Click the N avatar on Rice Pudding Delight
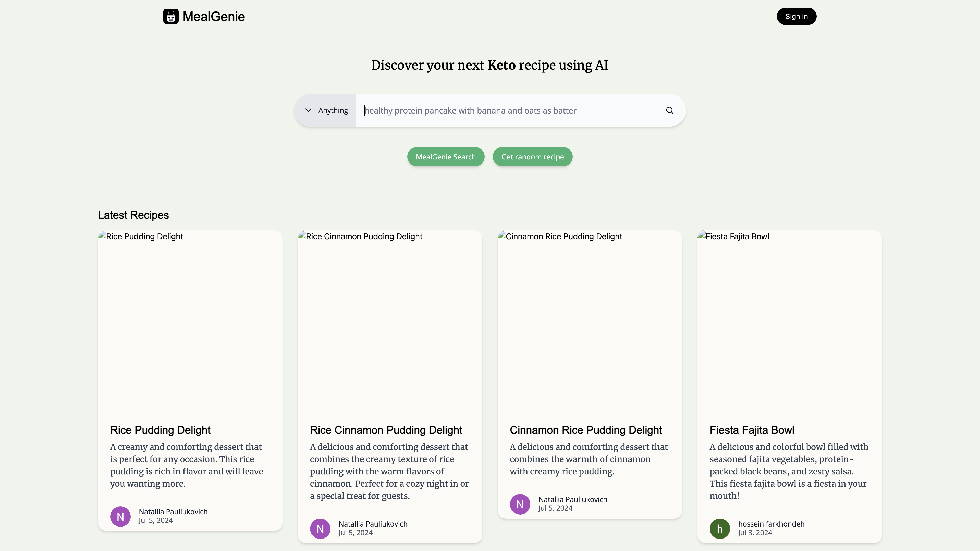980x551 pixels. click(x=120, y=516)
